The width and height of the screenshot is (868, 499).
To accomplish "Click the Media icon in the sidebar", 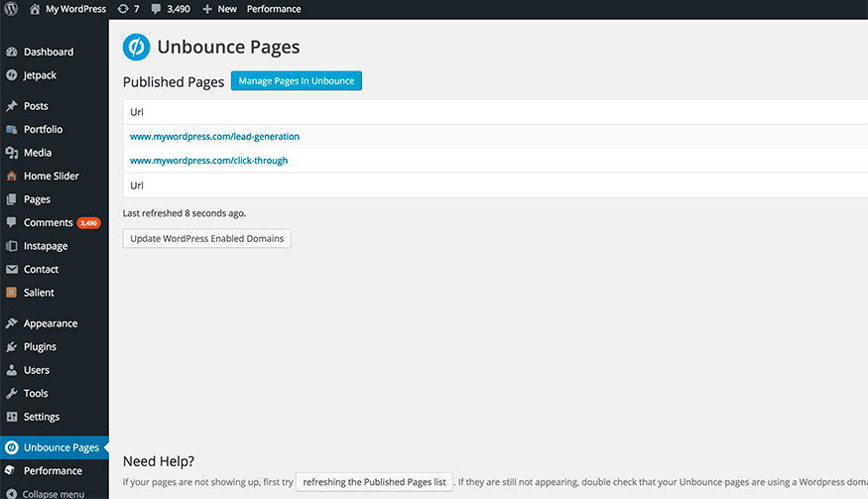I will tap(12, 153).
